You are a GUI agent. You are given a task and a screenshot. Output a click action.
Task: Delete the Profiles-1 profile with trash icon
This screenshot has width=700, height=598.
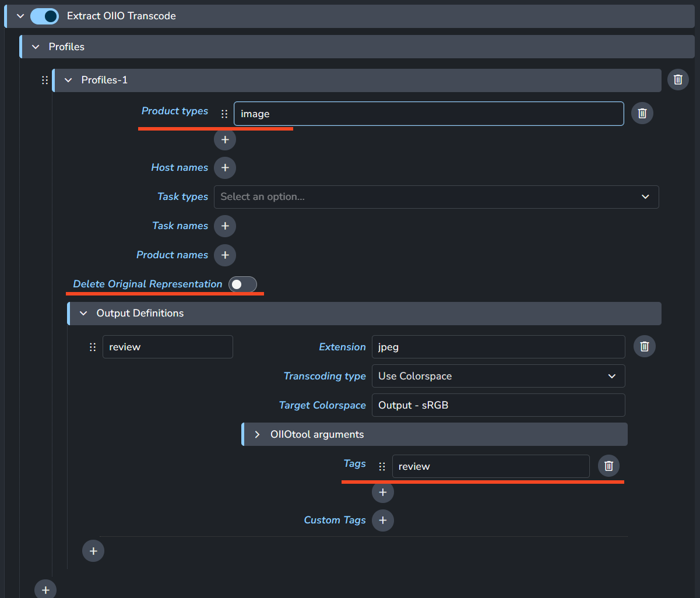click(x=678, y=80)
